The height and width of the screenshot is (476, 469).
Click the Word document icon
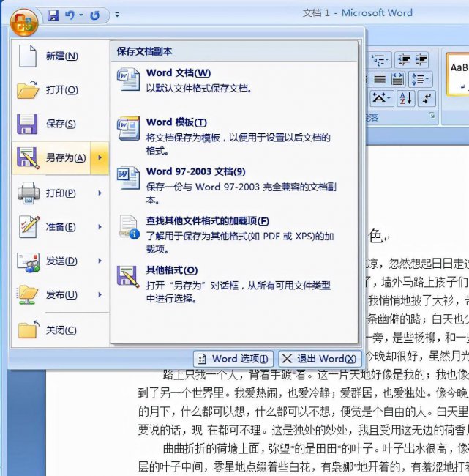tap(129, 80)
